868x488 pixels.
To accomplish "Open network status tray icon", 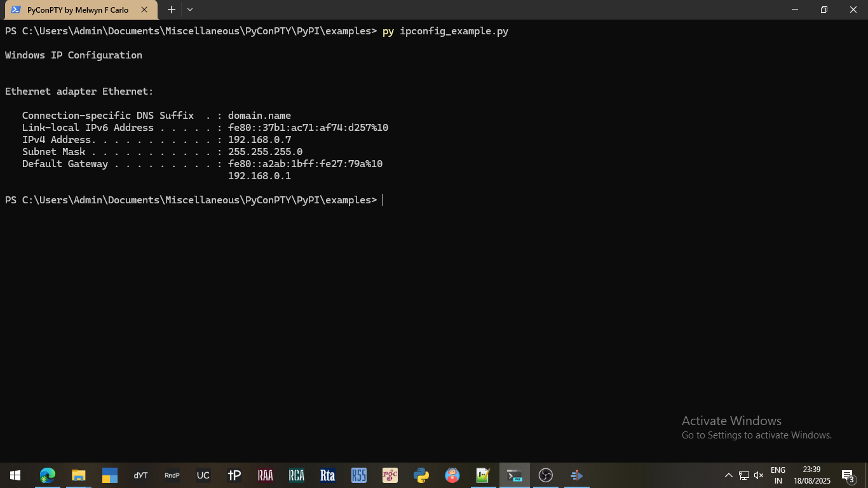I will [744, 475].
